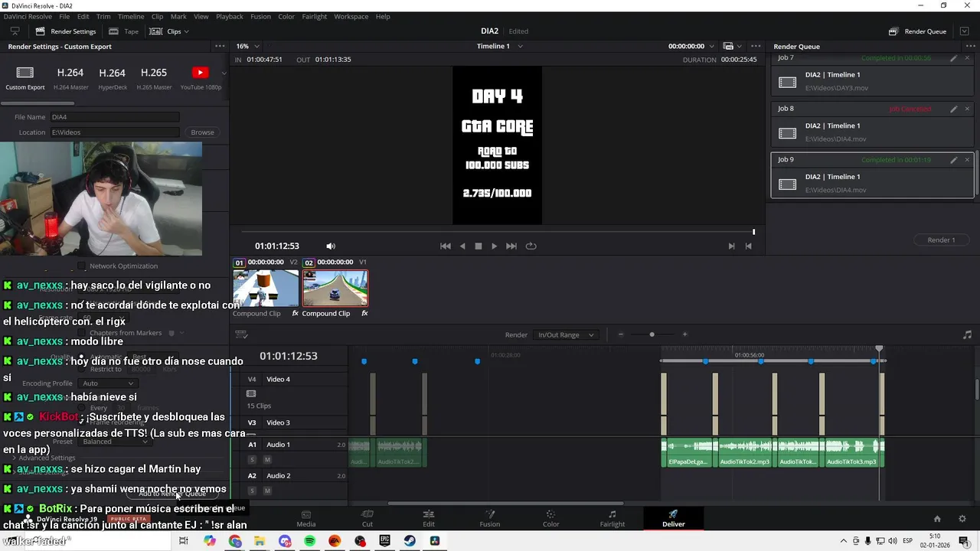Open the Playback menu
The height and width of the screenshot is (551, 980).
point(230,16)
